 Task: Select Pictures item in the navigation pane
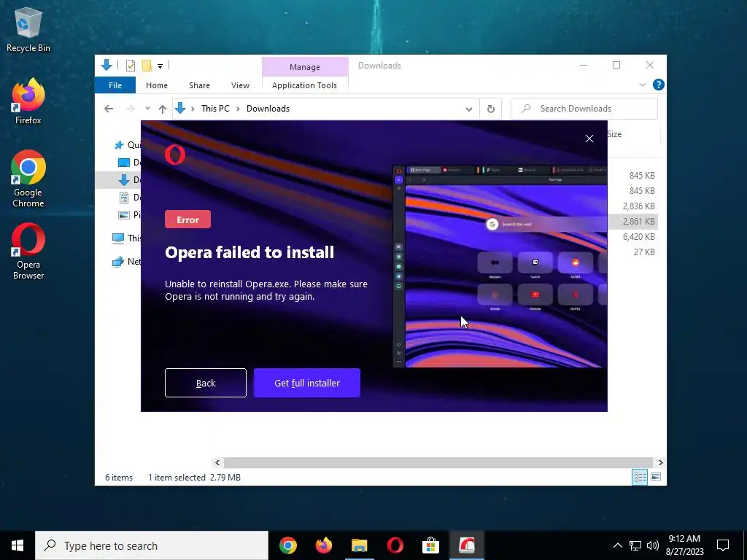129,215
